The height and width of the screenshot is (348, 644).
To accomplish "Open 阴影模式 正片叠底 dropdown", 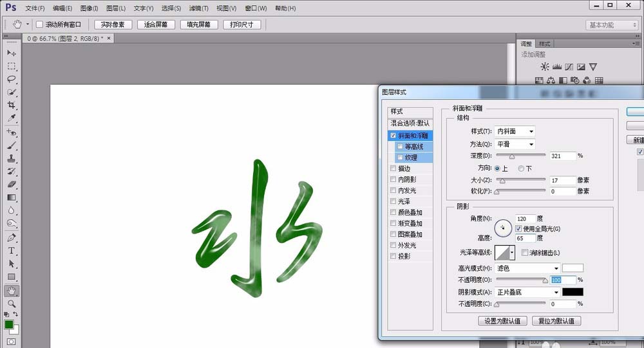I will tap(527, 292).
